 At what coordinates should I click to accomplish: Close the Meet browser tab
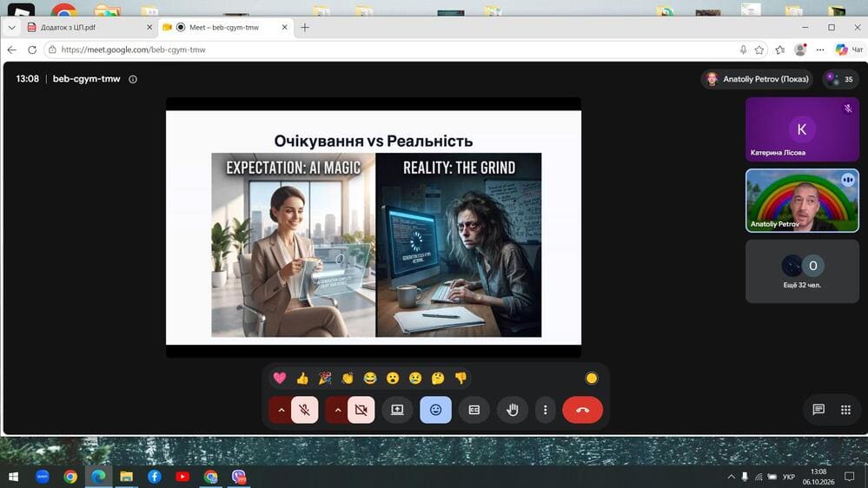tap(284, 27)
